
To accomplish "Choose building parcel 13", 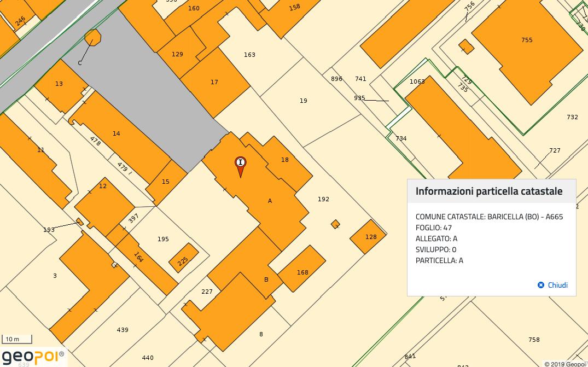I will tap(59, 85).
